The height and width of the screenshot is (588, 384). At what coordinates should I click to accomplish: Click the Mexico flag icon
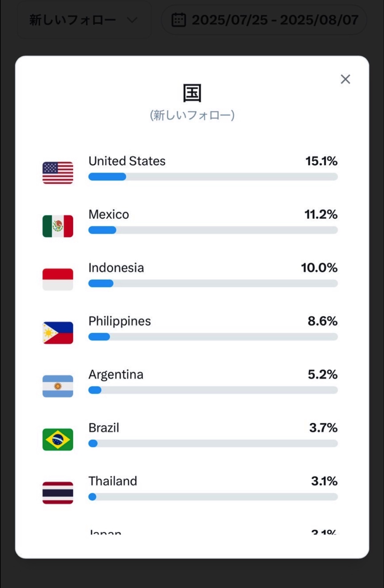click(58, 226)
